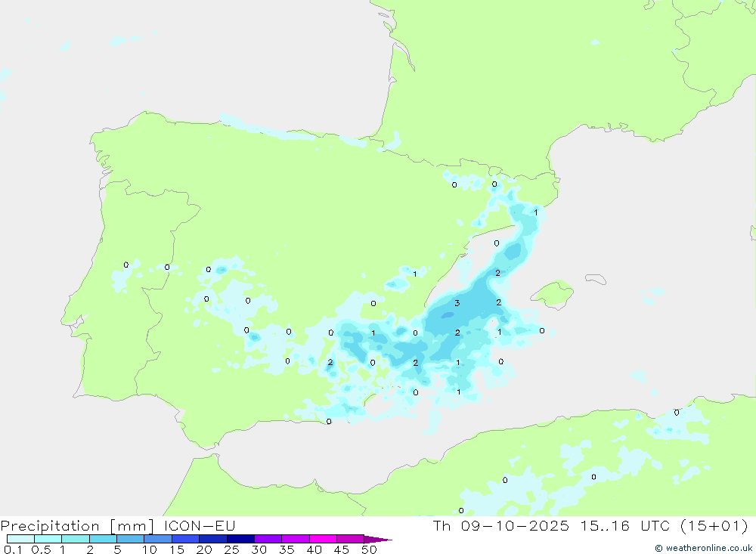Screen dimensions: 756x554
Task: Choose the 25–30 mm navy legend swatch
Action: point(240,539)
